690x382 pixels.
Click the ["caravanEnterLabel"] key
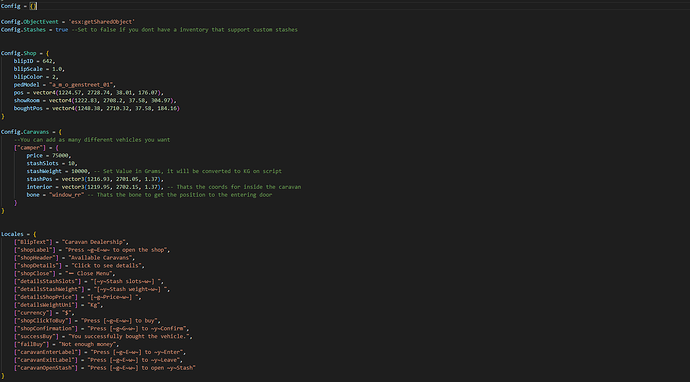47,353
